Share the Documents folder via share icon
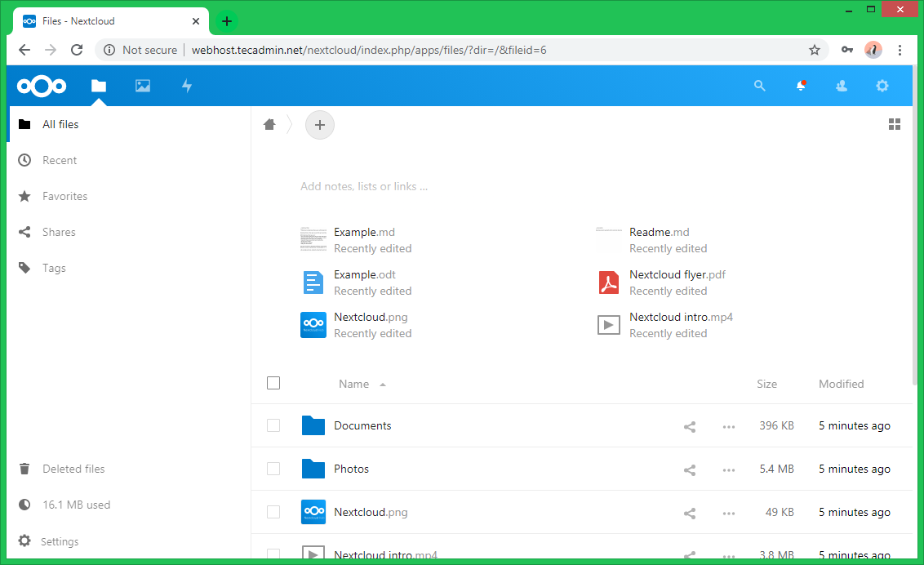This screenshot has height=565, width=924. 690,426
